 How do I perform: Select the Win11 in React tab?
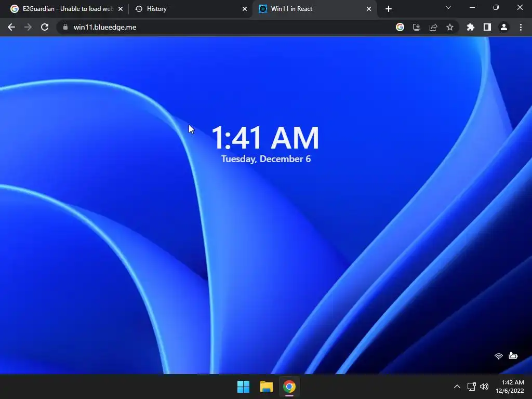[314, 9]
